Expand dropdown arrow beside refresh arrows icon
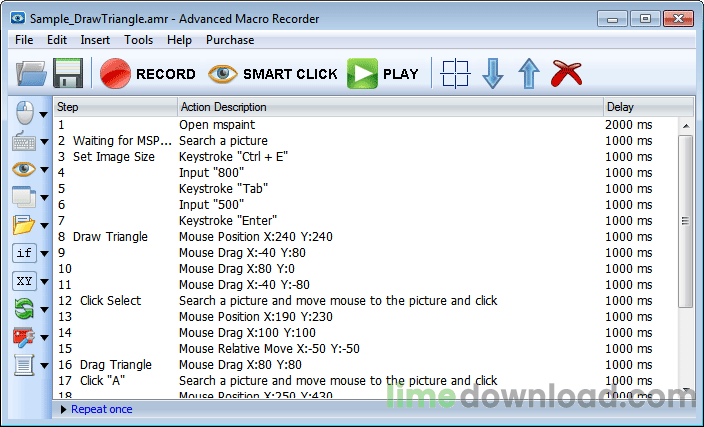Viewport: 704px width, 427px height. click(x=44, y=310)
